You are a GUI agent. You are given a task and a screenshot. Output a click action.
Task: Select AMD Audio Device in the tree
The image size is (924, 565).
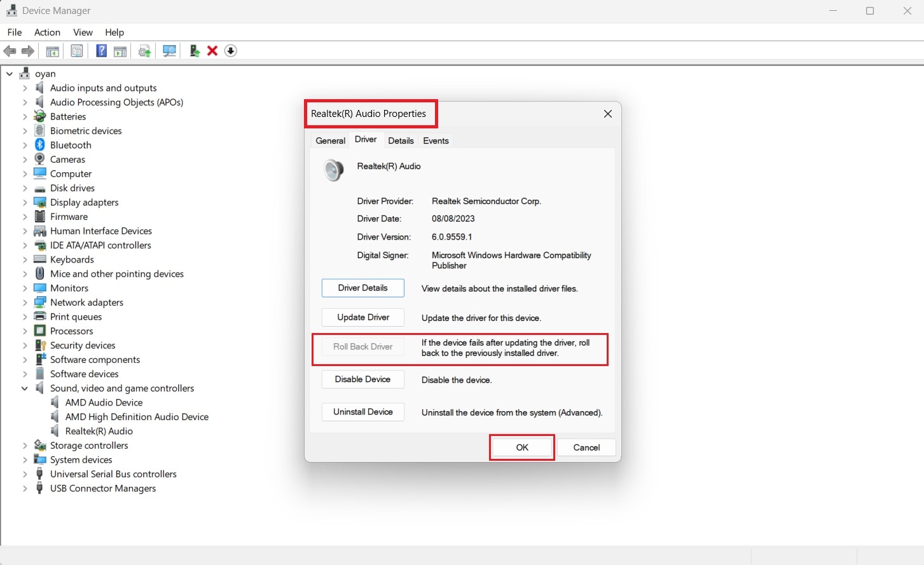click(104, 402)
